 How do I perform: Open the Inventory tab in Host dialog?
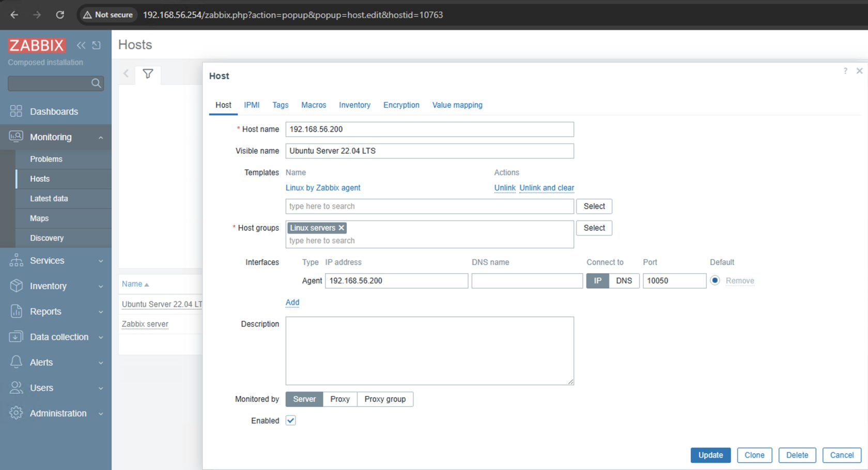point(354,105)
